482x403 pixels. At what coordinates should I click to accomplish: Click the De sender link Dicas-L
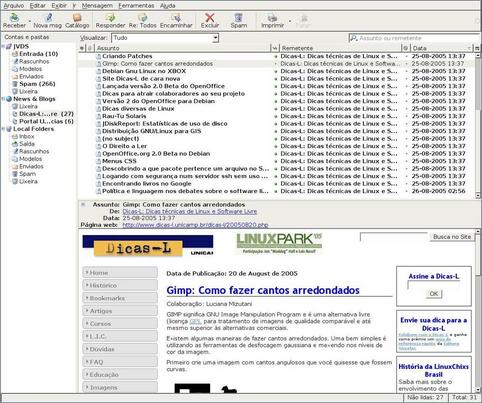pos(190,211)
